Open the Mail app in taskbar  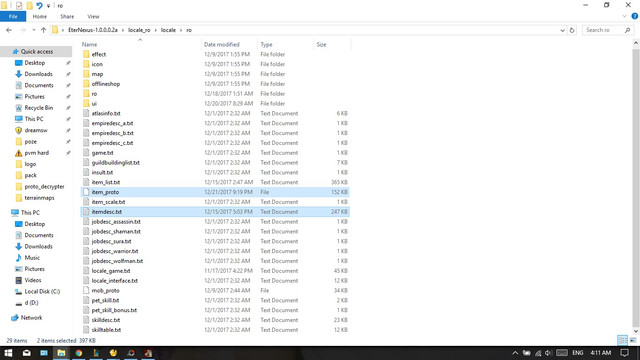pyautogui.click(x=27, y=353)
